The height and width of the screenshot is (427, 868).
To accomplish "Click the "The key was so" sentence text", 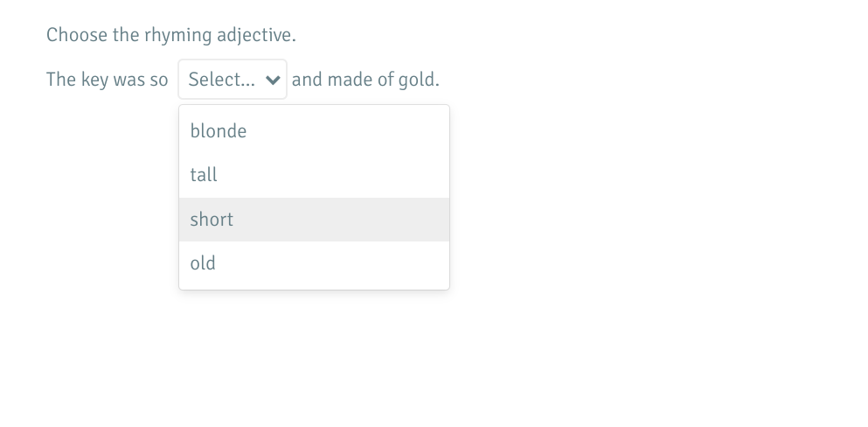I will click(107, 80).
